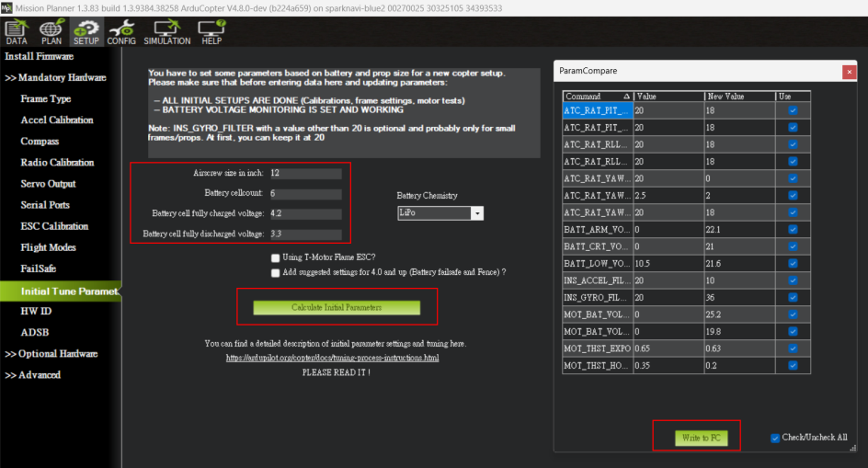
Task: Expand the Advanced section
Action: (33, 375)
